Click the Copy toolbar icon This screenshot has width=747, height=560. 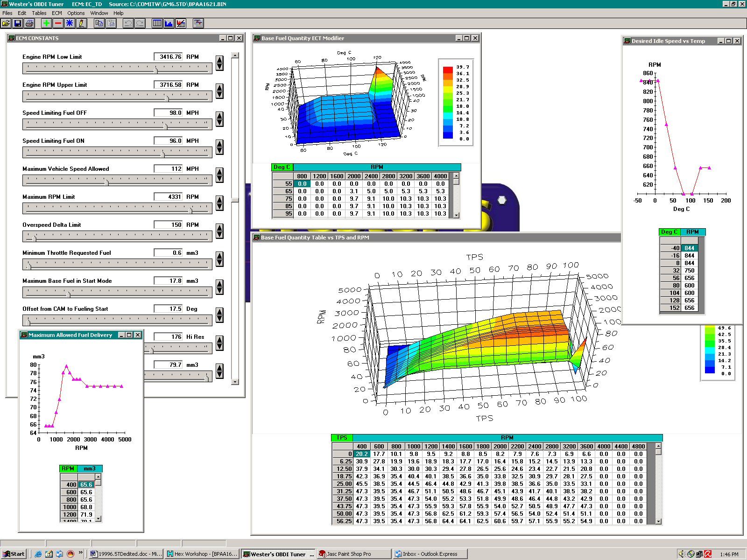coord(99,23)
